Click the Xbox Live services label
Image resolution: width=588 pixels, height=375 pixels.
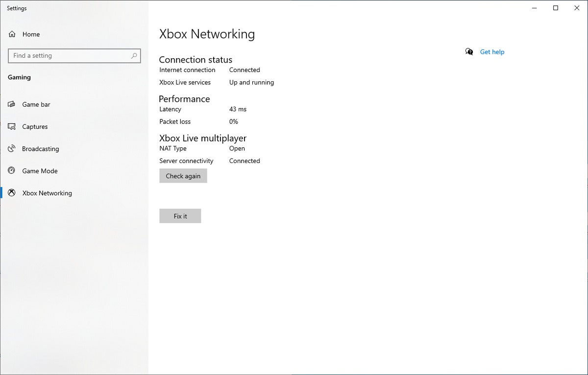coord(185,82)
